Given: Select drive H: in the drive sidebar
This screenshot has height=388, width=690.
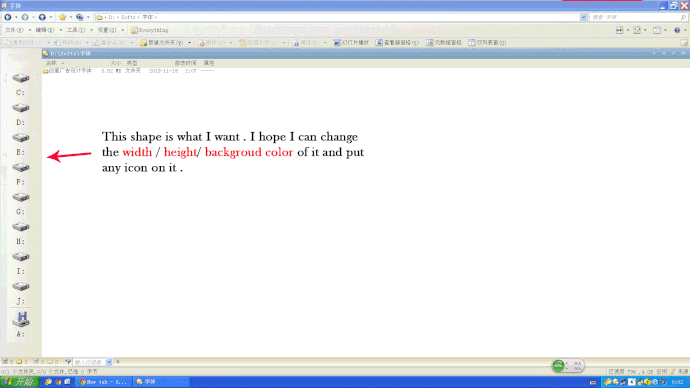Looking at the screenshot, I should (21, 233).
